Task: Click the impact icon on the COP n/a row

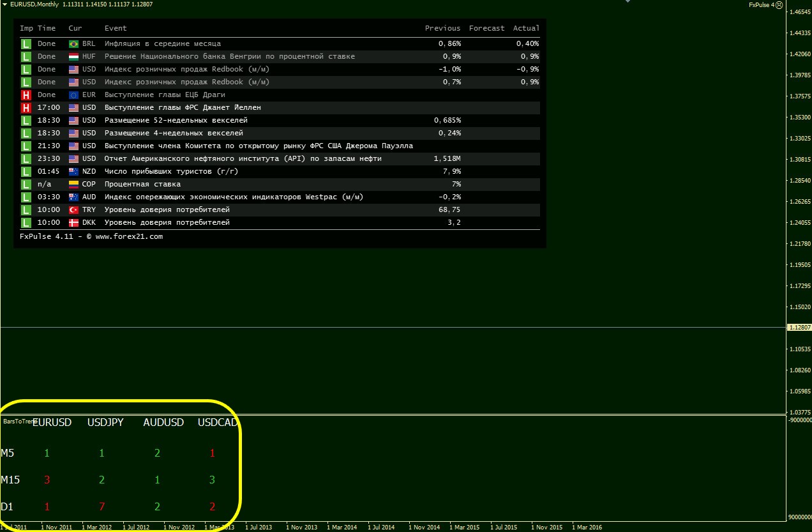Action: click(26, 185)
